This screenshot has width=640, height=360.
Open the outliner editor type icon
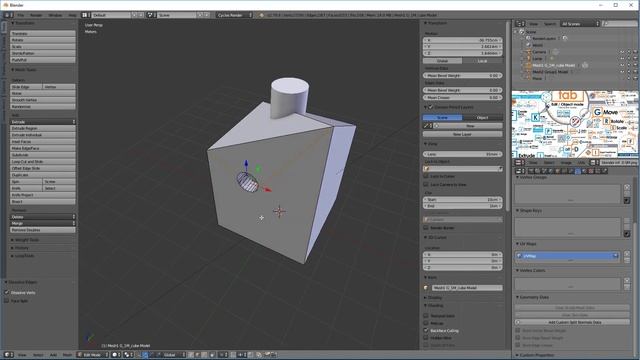(x=519, y=24)
